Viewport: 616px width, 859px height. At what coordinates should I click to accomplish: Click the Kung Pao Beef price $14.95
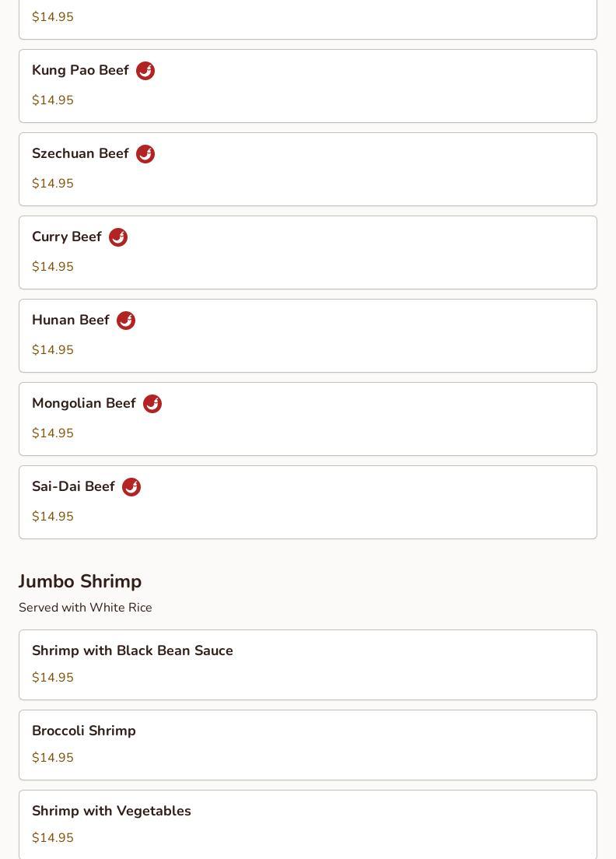(x=53, y=100)
